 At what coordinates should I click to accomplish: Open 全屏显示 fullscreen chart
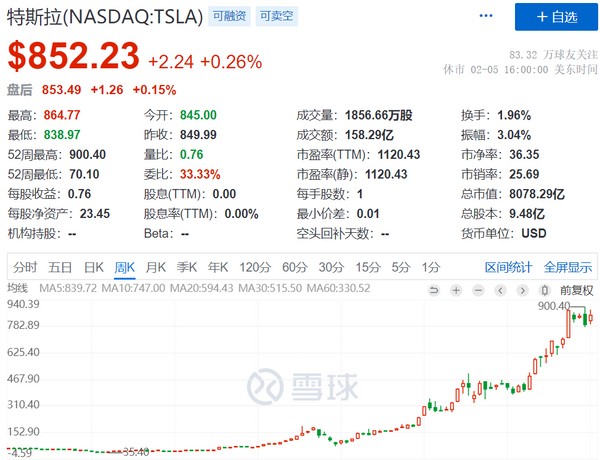click(568, 267)
